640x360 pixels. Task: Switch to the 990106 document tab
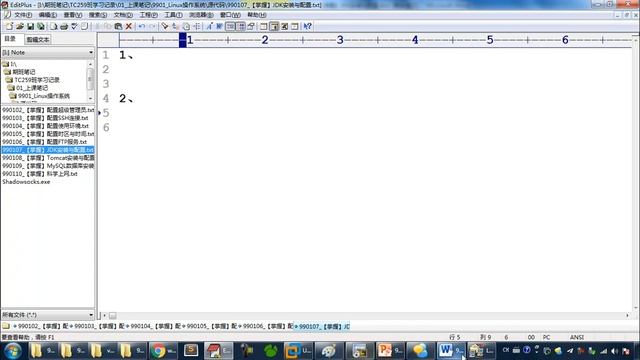265,327
